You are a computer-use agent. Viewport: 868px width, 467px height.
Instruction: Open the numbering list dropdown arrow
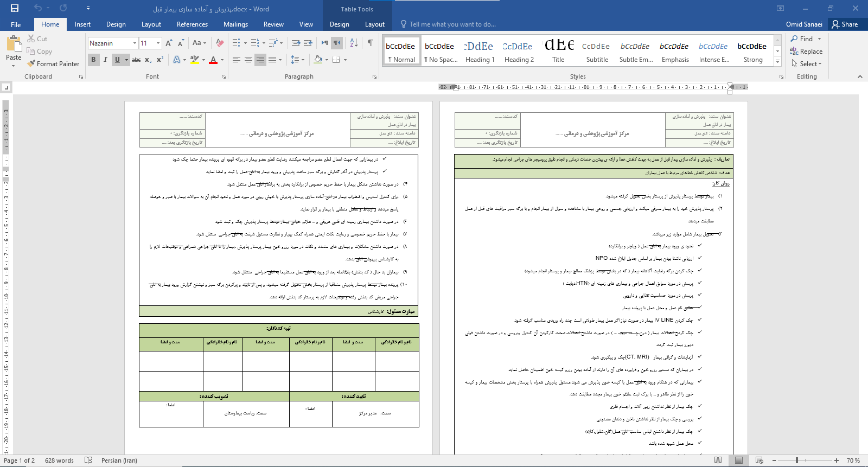point(264,43)
